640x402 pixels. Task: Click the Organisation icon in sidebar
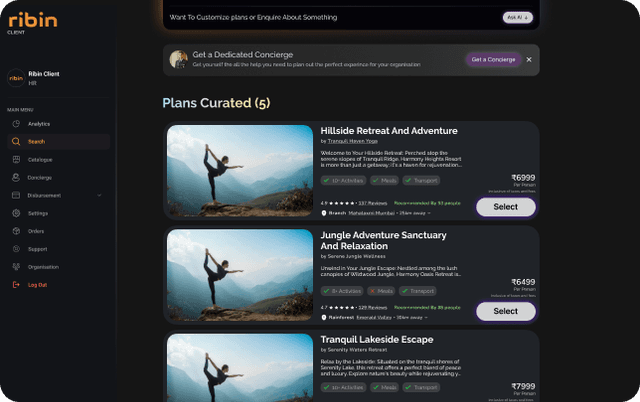[16, 267]
